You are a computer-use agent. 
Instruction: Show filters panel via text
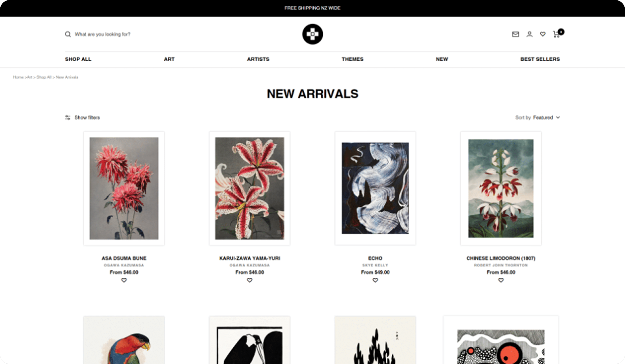[x=87, y=117]
